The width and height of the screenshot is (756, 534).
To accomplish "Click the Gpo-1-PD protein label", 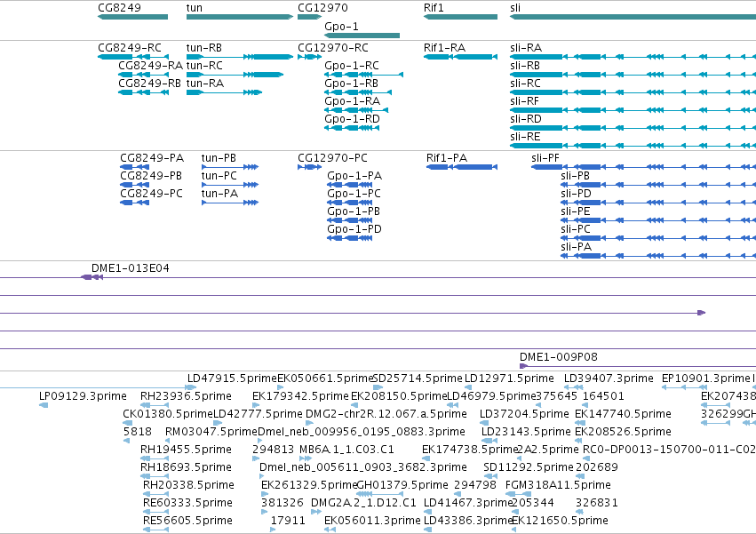I will point(354,229).
